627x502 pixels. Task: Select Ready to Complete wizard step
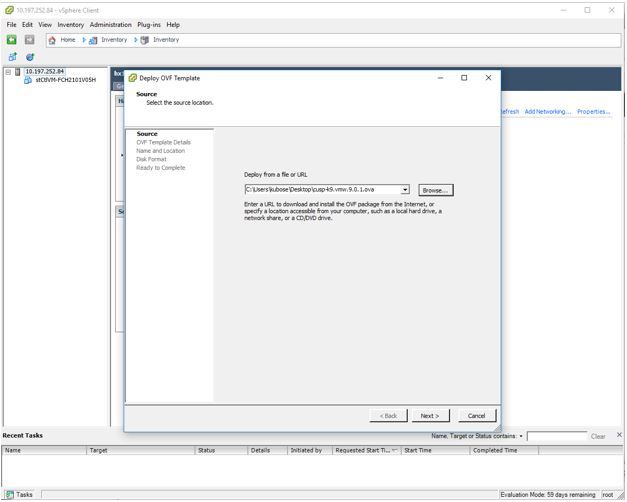[x=161, y=168]
